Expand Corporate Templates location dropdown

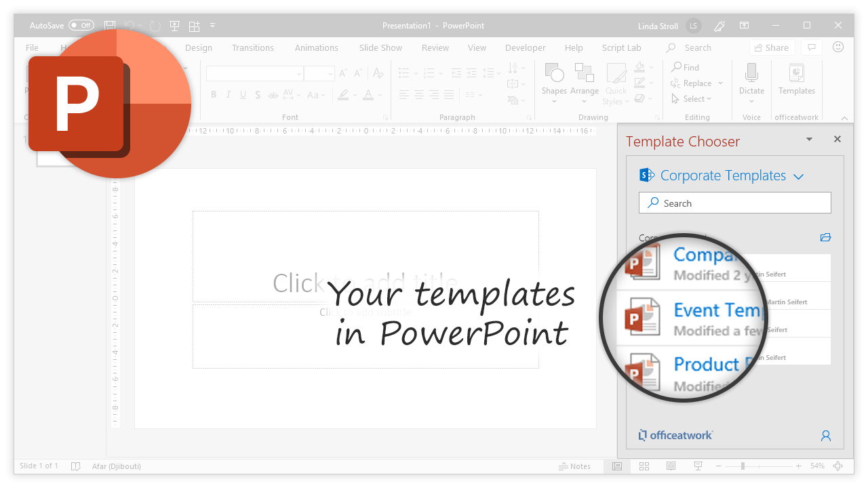coord(798,176)
